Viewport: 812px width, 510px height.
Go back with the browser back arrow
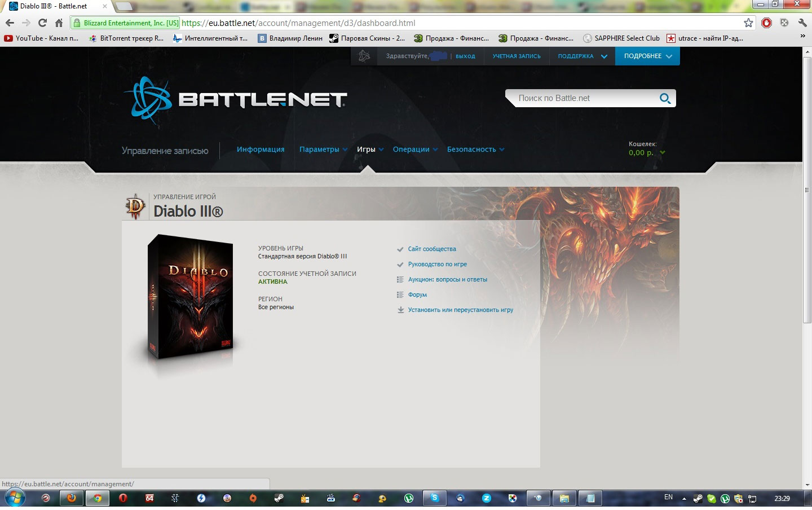10,23
